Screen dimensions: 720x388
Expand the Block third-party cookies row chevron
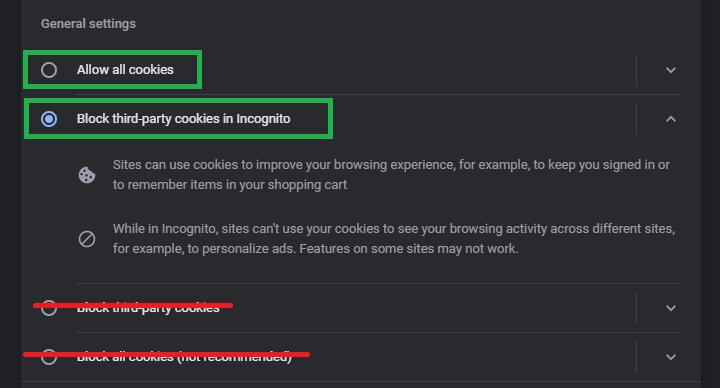tap(671, 308)
